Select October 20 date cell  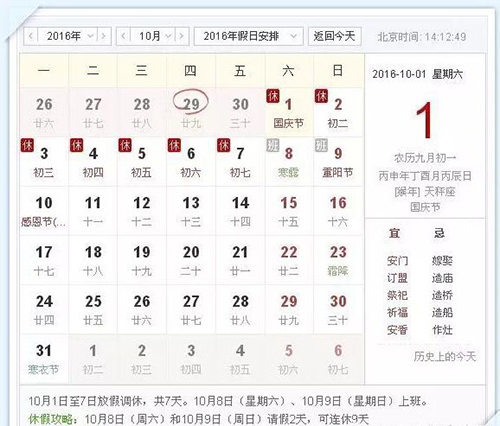191,260
